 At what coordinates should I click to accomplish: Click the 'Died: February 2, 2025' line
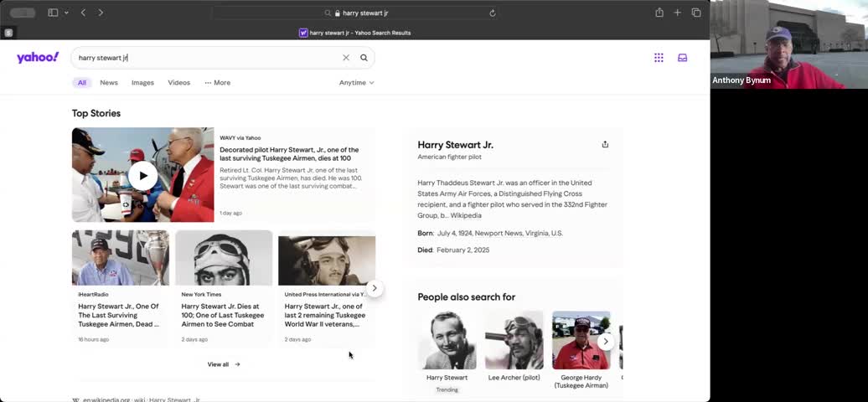pyautogui.click(x=453, y=250)
